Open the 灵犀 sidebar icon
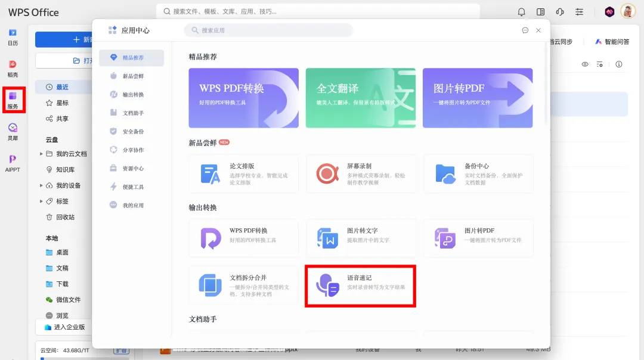The width and height of the screenshot is (644, 360). click(x=13, y=132)
